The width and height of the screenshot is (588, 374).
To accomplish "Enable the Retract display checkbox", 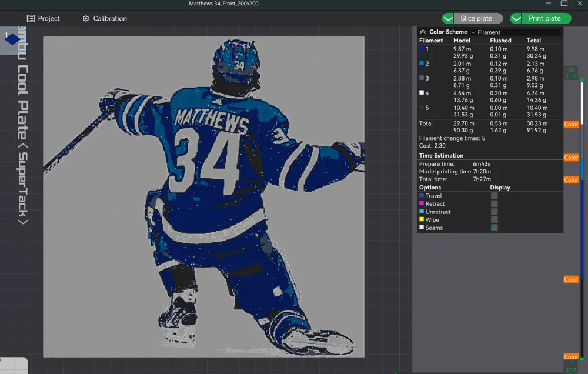I will click(x=495, y=203).
